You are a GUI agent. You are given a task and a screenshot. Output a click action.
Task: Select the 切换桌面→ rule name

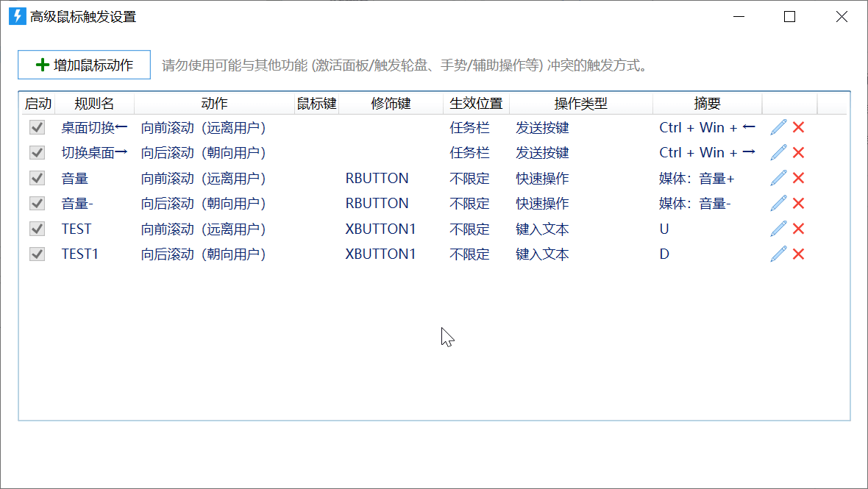tap(95, 153)
